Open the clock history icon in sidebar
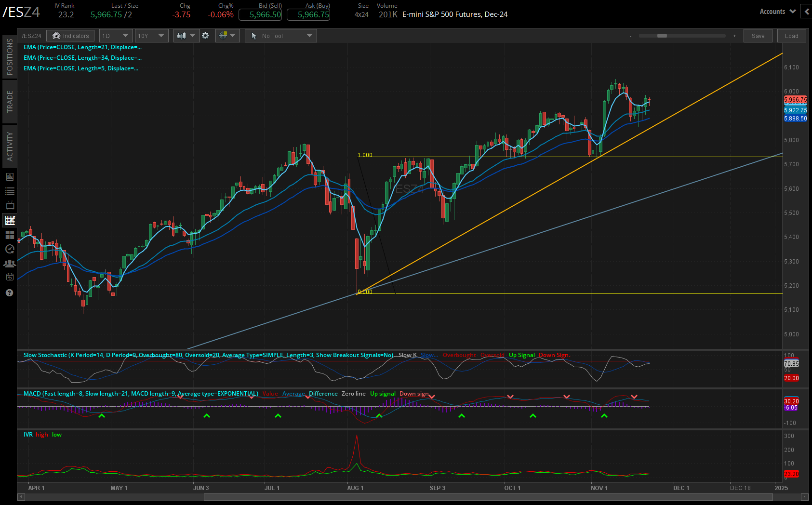Image resolution: width=812 pixels, height=505 pixels. [x=10, y=249]
